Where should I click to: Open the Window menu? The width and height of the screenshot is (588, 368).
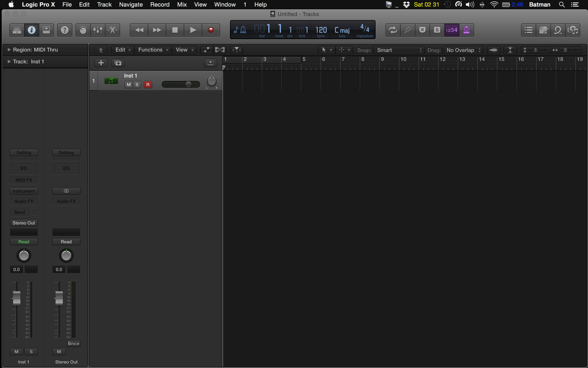coord(225,5)
